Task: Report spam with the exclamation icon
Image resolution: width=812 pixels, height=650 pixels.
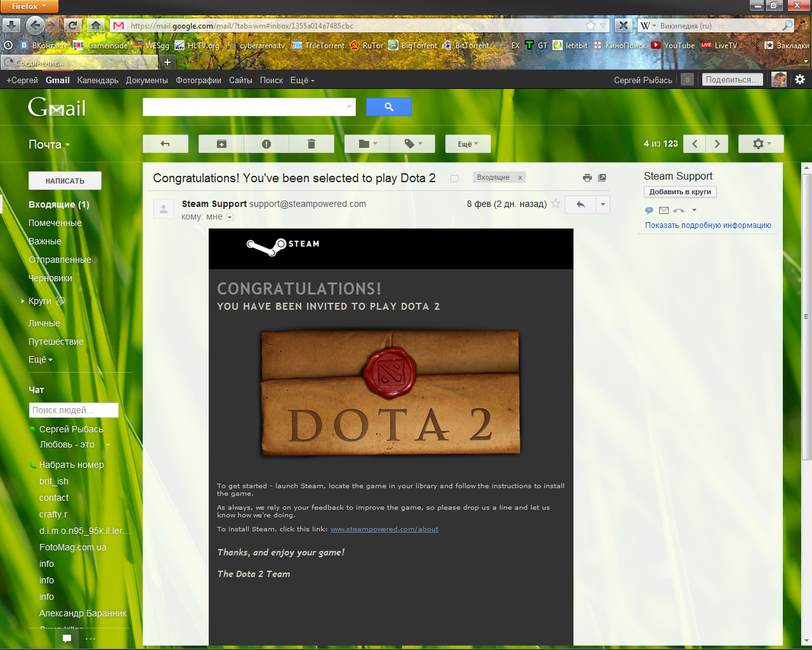Action: (x=266, y=144)
